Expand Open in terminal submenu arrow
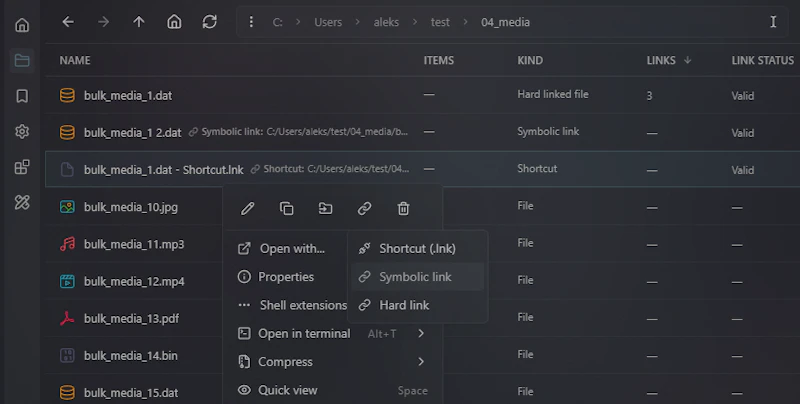Screen dimensions: 800x404 coord(421,333)
